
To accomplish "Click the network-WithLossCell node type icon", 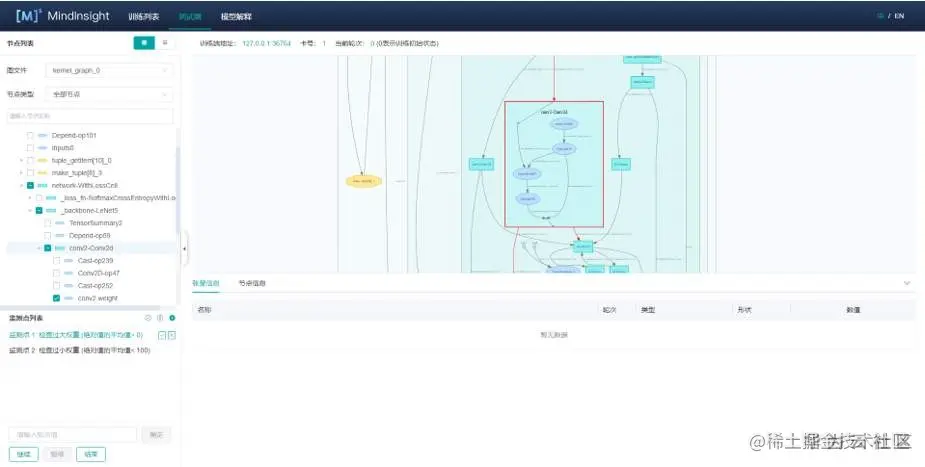I will coord(42,186).
